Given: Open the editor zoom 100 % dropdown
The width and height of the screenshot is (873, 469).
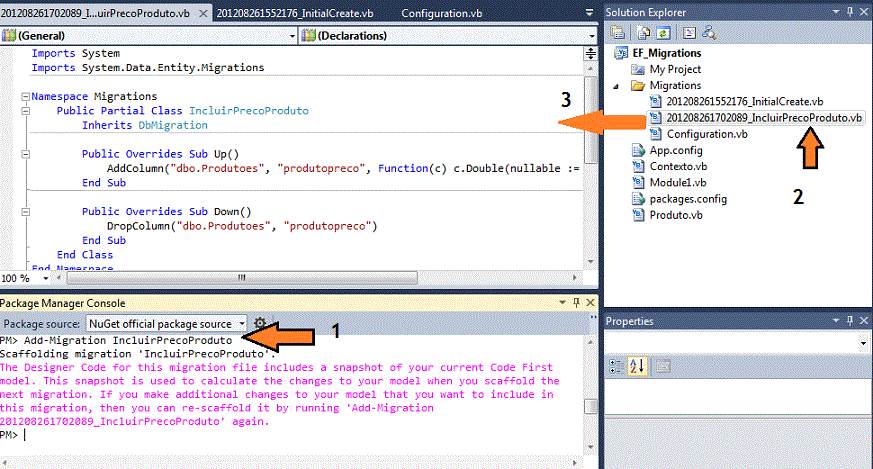Looking at the screenshot, I should click(46, 278).
